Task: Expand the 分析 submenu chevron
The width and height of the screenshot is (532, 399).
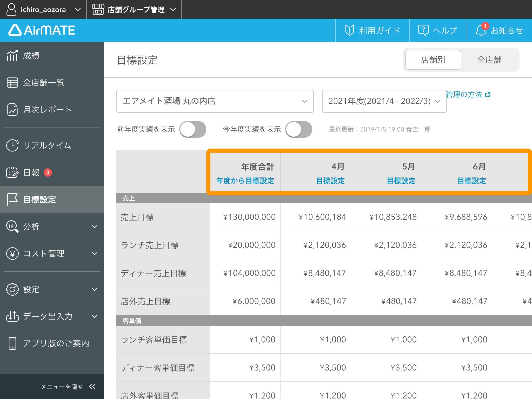Action: click(95, 227)
